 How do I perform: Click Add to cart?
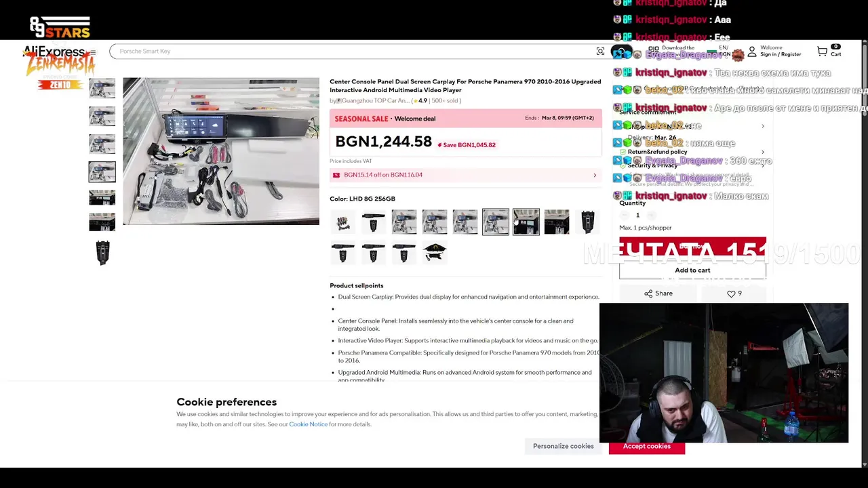692,270
